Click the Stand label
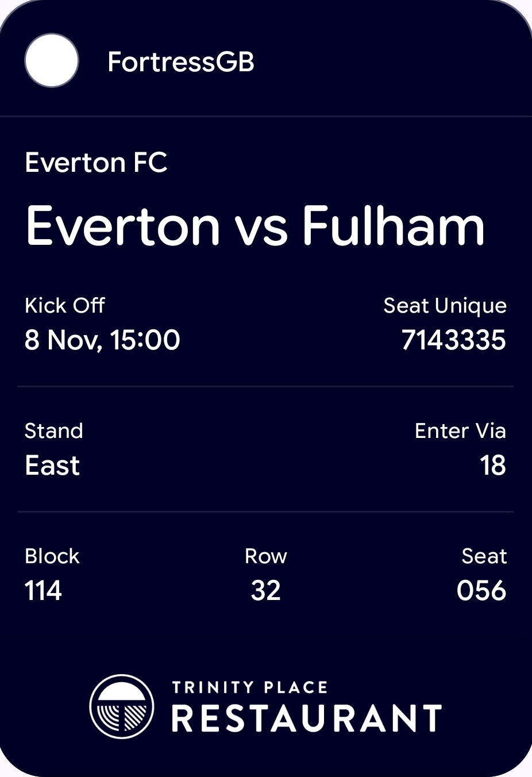This screenshot has height=777, width=532. tap(54, 431)
